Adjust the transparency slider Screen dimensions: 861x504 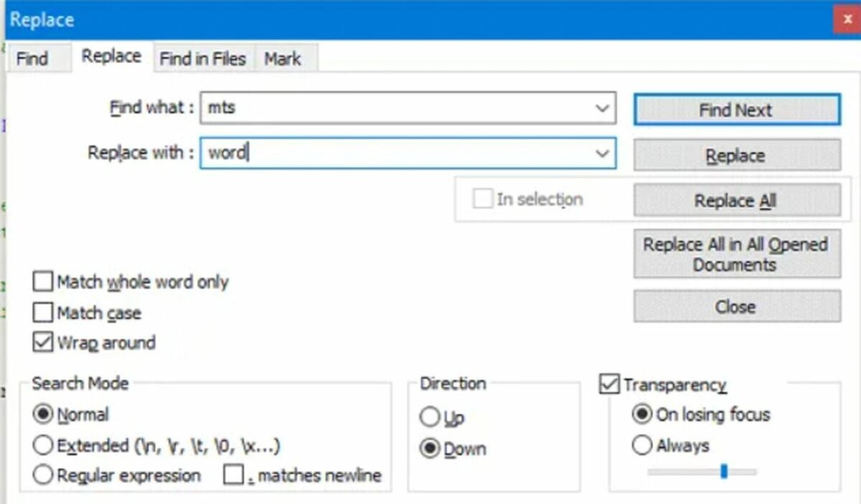point(725,472)
